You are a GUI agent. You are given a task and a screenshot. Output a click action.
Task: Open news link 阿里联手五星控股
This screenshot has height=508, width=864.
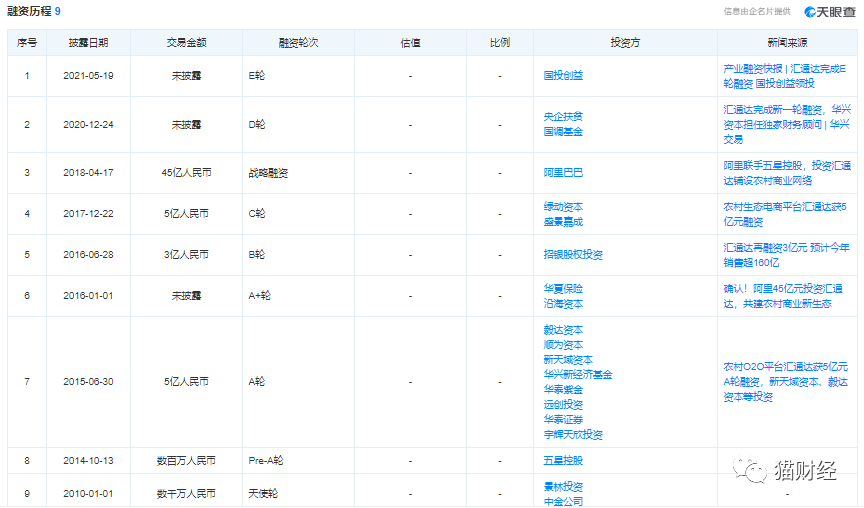[787, 173]
